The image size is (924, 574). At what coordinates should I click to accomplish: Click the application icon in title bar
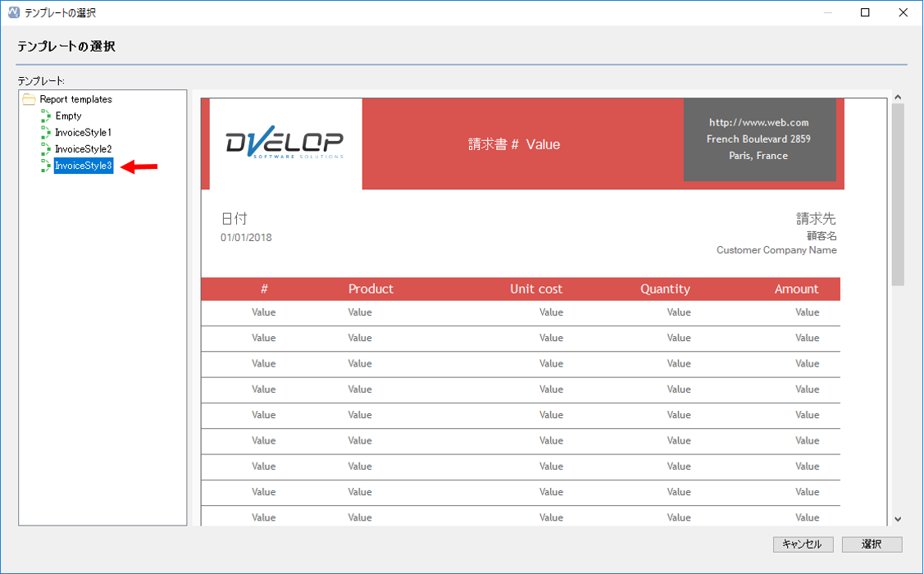click(x=13, y=13)
